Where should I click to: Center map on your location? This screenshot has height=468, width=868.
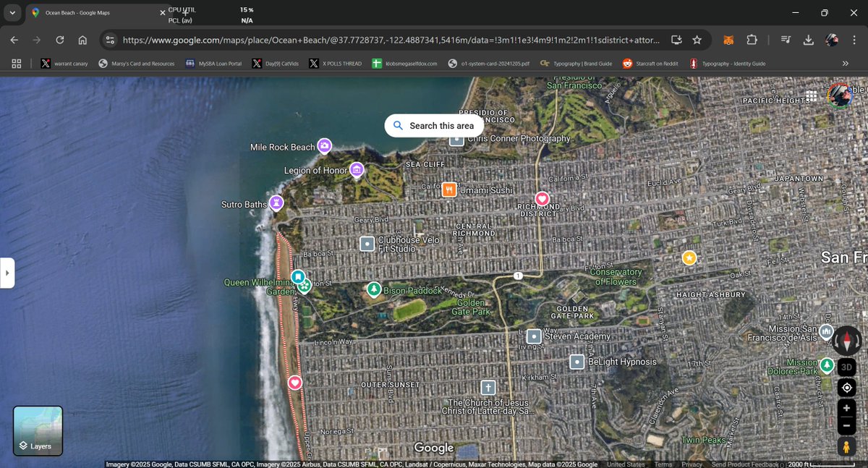847,388
